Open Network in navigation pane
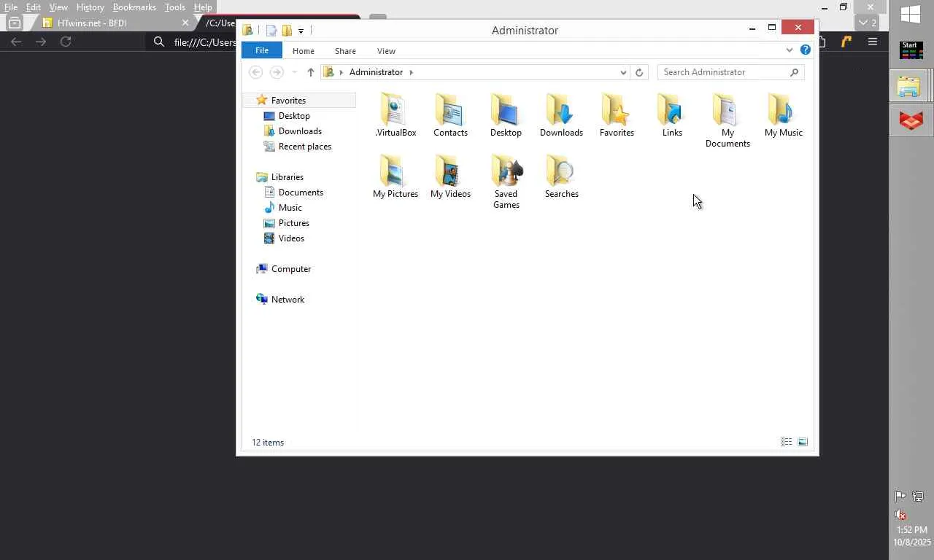The height and width of the screenshot is (560, 934). tap(280, 300)
